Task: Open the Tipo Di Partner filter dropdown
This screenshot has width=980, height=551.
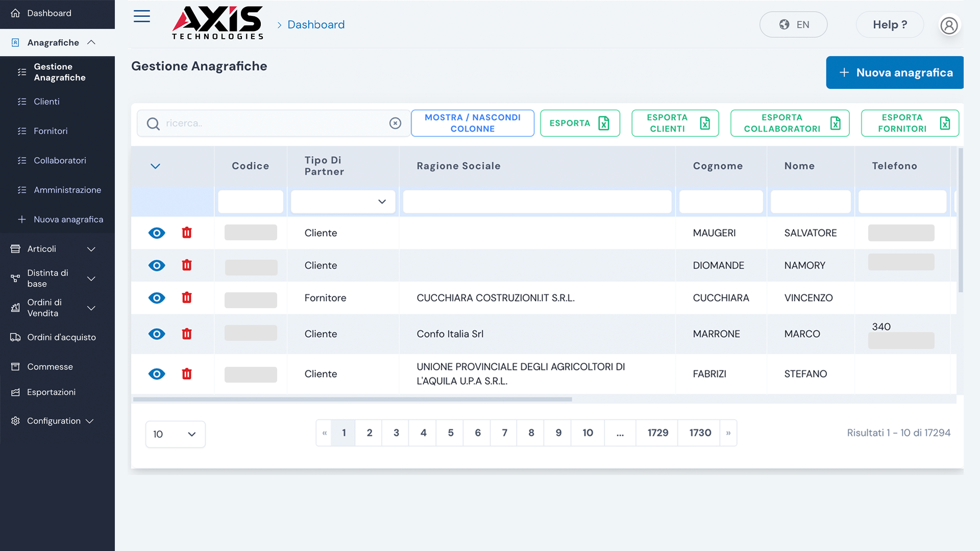Action: (343, 202)
